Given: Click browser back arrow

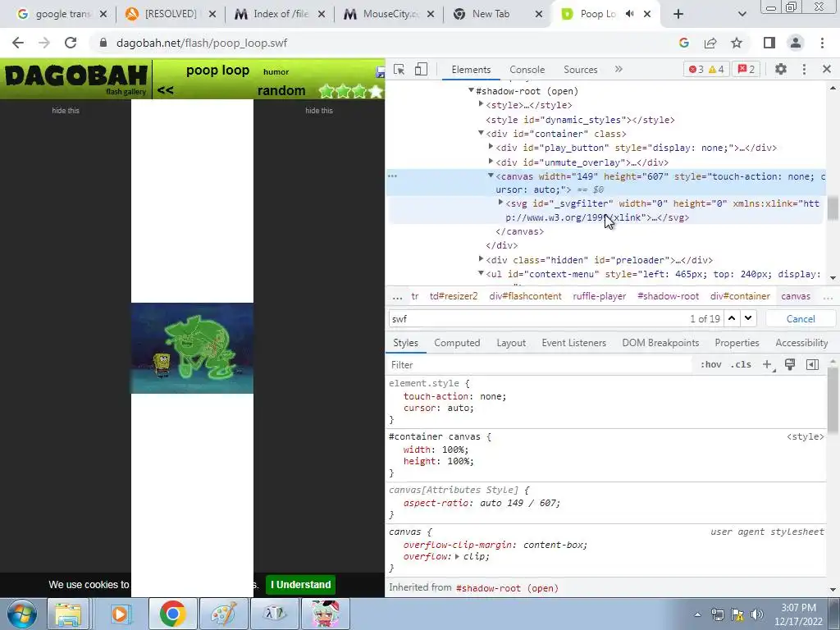Looking at the screenshot, I should (18, 43).
